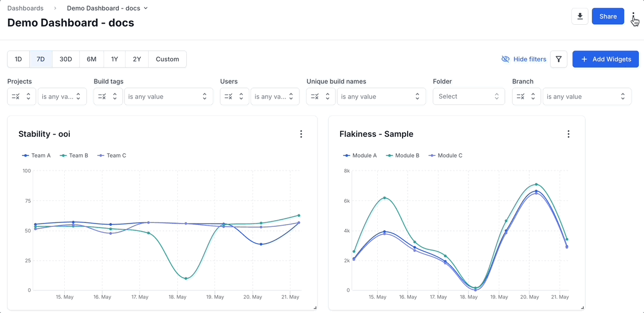Viewport: 644px width, 313px height.
Task: Open Stability widget three-dot menu
Action: click(x=301, y=134)
